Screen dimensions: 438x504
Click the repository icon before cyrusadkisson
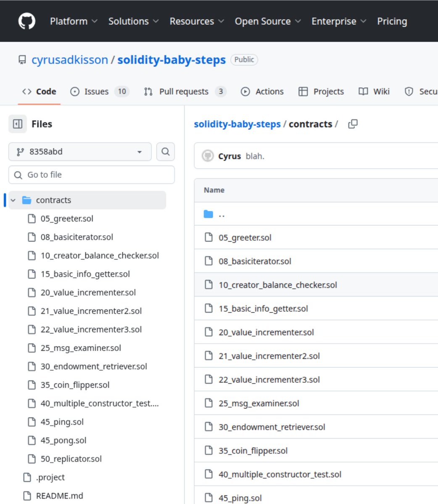pos(22,60)
